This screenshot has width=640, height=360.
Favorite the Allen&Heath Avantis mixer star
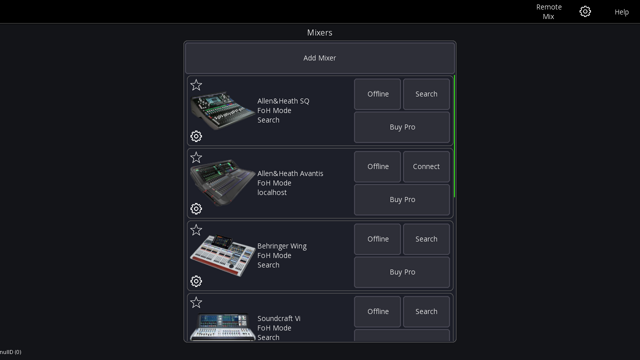point(196,158)
